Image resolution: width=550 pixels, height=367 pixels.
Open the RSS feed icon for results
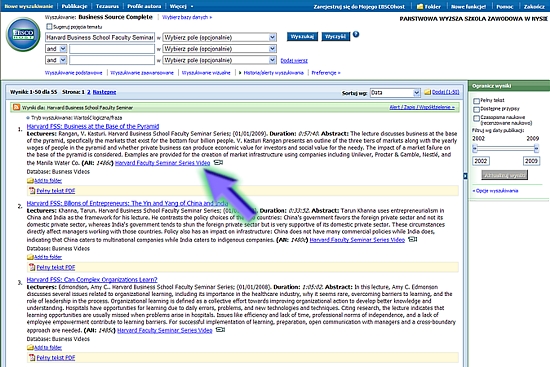(x=16, y=107)
